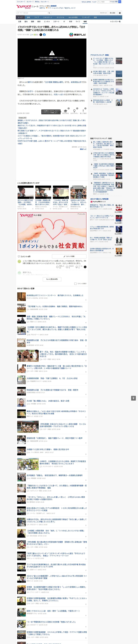
Task: Open the エンタメ category tab
Action: coord(47,21)
